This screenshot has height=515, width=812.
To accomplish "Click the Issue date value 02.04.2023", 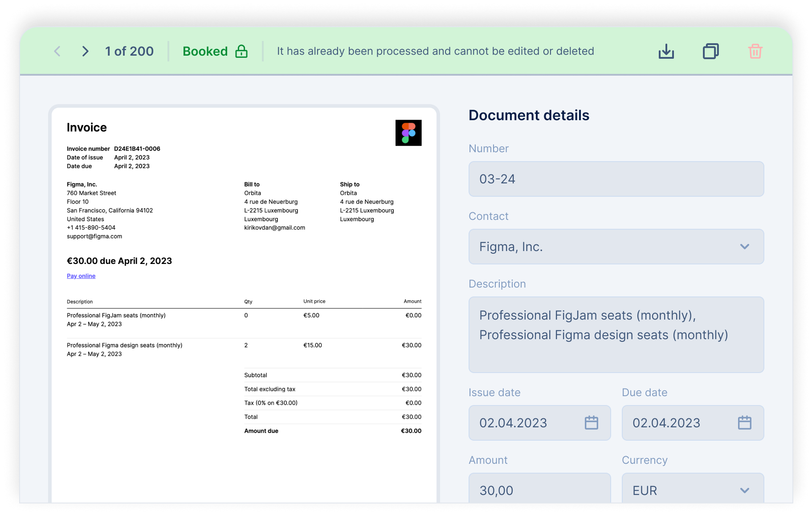I will (513, 423).
